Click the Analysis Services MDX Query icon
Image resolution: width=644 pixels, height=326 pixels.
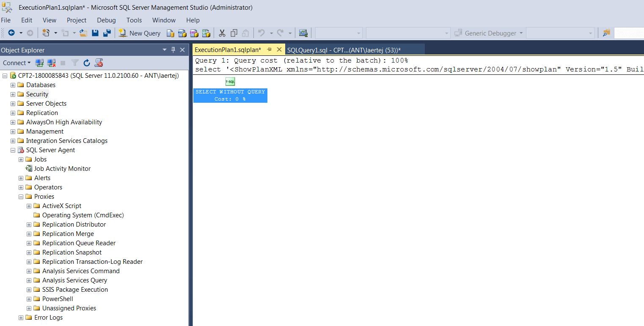point(182,33)
